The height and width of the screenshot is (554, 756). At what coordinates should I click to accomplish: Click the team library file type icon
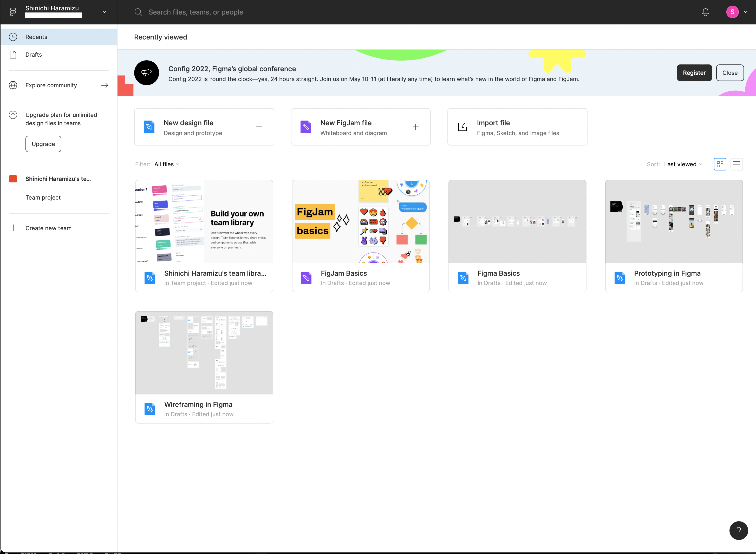point(150,278)
